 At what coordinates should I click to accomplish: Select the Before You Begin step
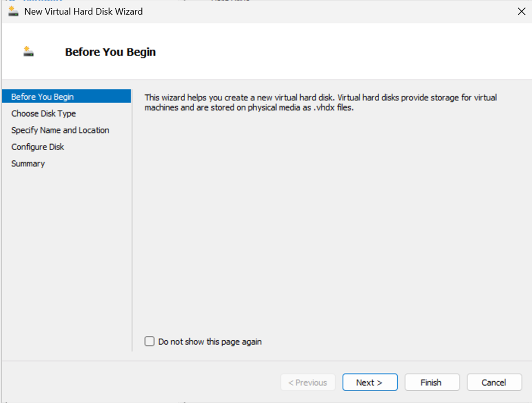coord(67,97)
